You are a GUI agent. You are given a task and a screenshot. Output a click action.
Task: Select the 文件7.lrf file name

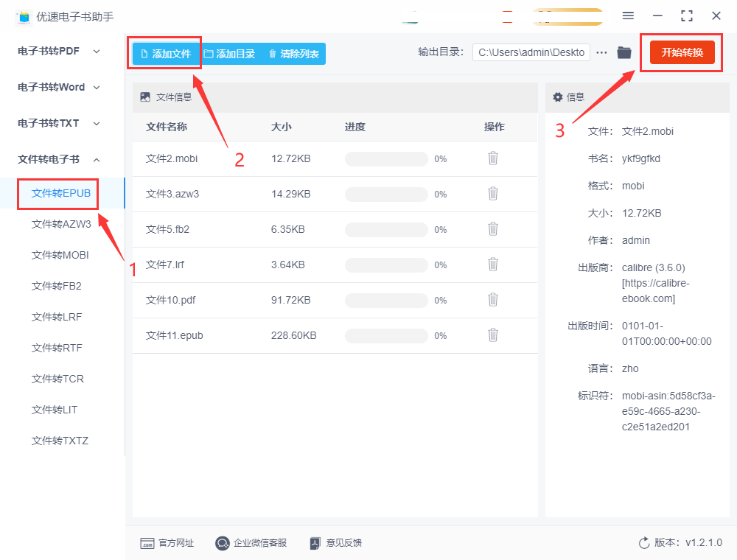click(x=165, y=265)
